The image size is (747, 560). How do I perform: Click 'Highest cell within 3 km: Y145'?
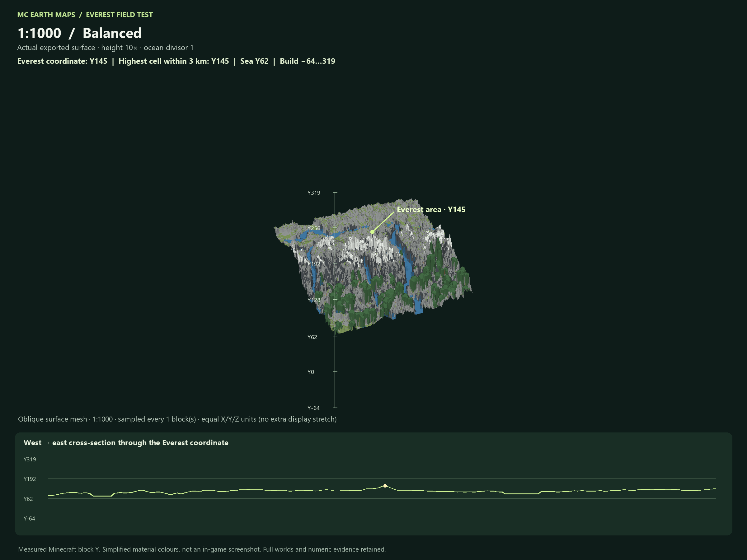click(x=174, y=61)
